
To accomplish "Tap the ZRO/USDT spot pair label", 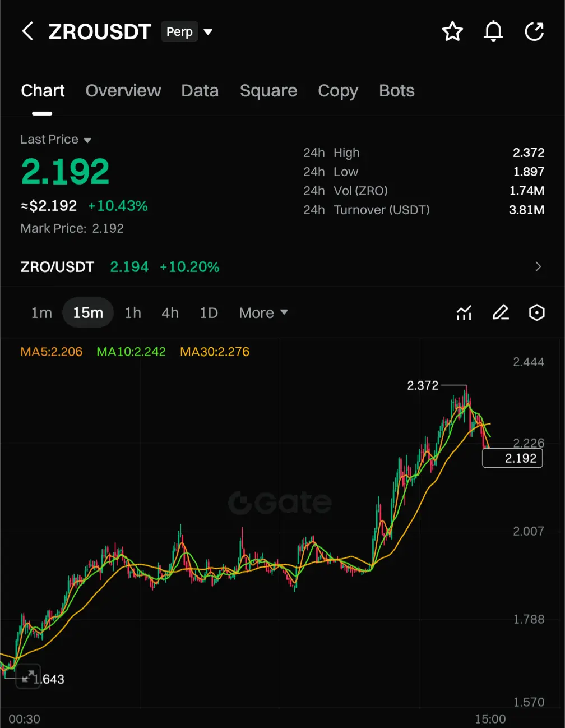I will tap(57, 267).
